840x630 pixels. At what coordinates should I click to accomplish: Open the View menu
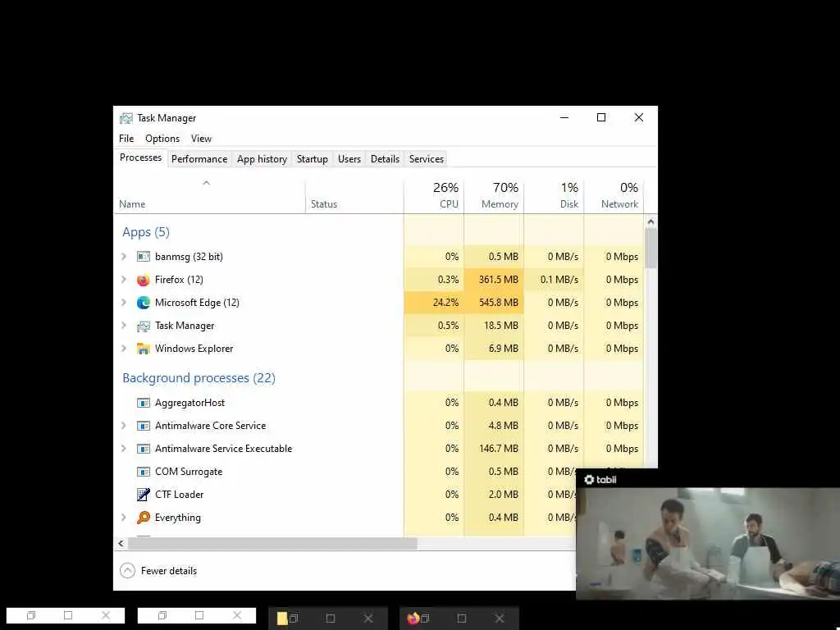(x=202, y=139)
